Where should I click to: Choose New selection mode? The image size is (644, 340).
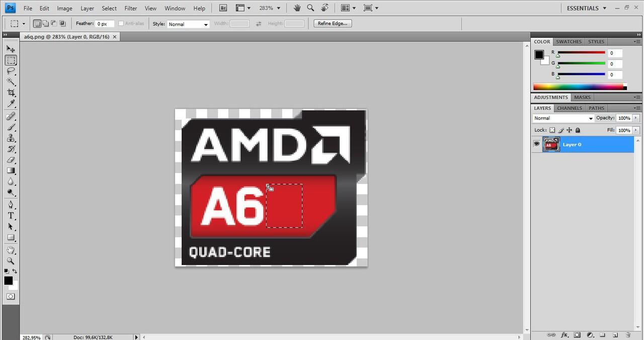(37, 24)
